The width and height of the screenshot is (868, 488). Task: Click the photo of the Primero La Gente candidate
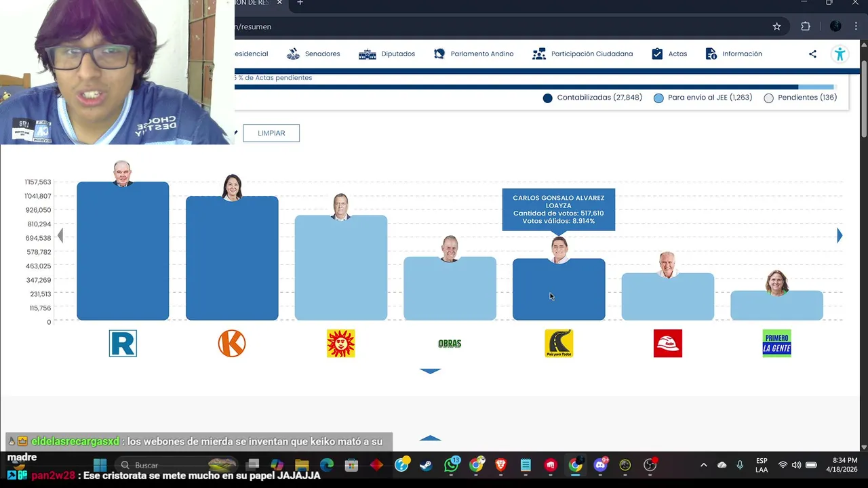click(x=777, y=283)
